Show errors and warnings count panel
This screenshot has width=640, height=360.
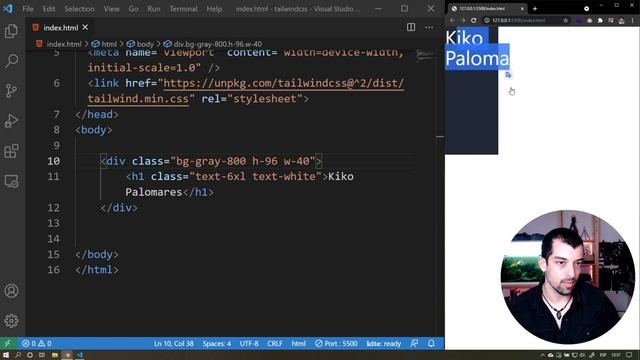(37, 343)
